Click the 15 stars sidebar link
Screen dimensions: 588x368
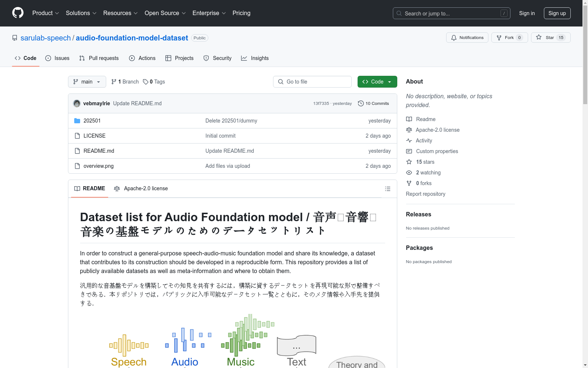(x=425, y=162)
